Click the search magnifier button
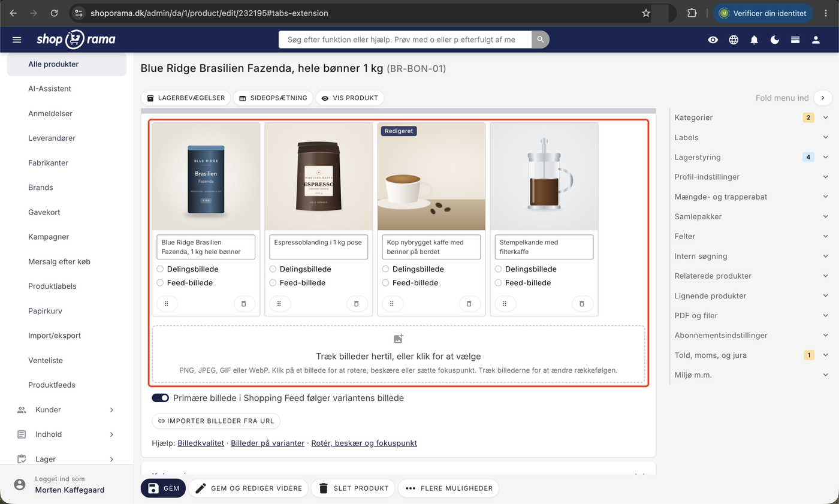 [x=541, y=40]
